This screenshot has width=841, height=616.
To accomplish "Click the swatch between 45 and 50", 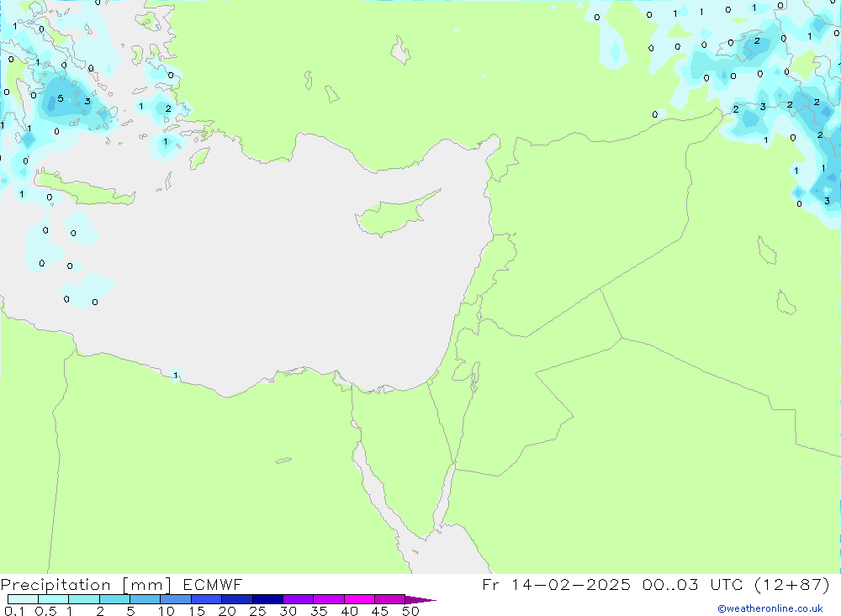I will point(389,599).
